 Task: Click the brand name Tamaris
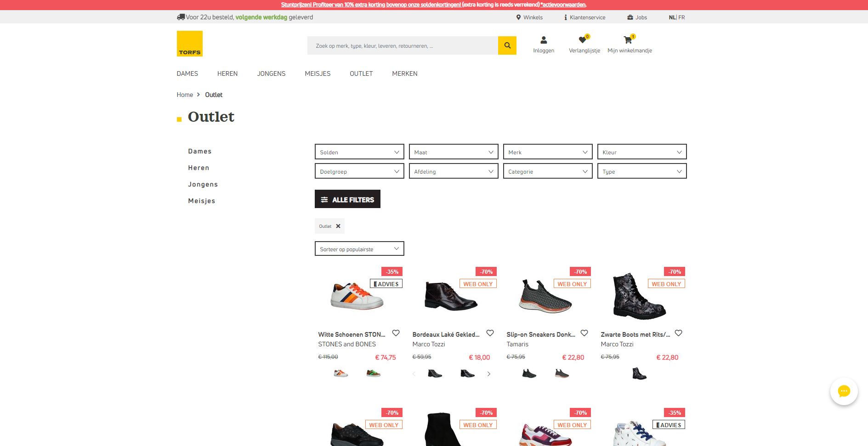(517, 344)
